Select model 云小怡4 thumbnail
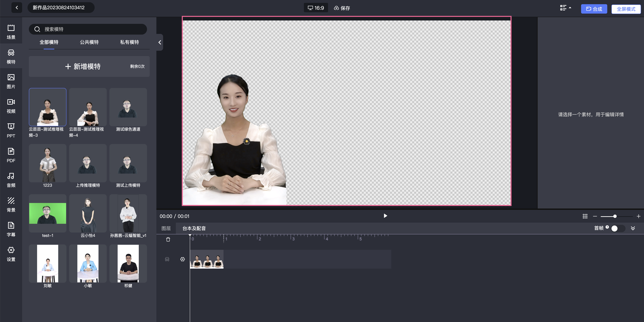 tap(88, 213)
